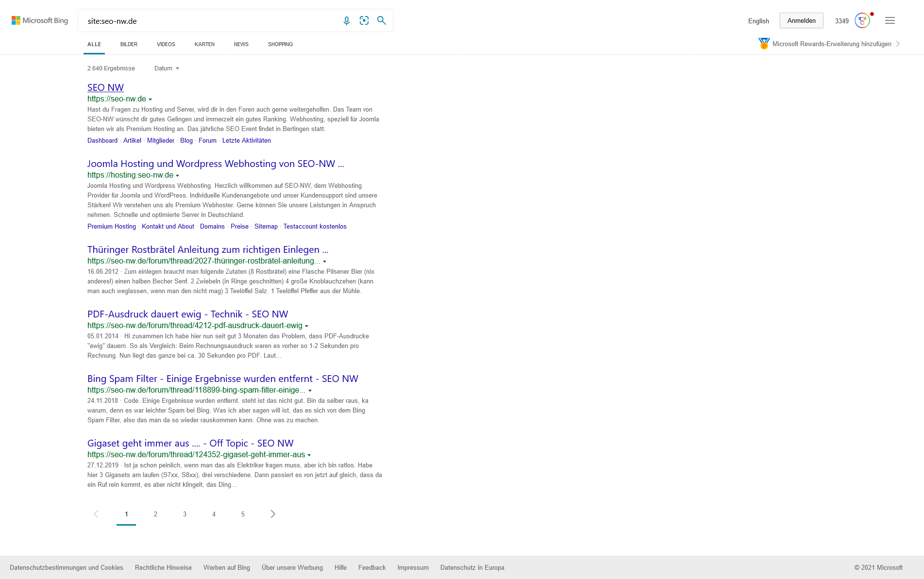Image resolution: width=924 pixels, height=579 pixels.
Task: Open the hamburger settings menu
Action: pyautogui.click(x=890, y=20)
